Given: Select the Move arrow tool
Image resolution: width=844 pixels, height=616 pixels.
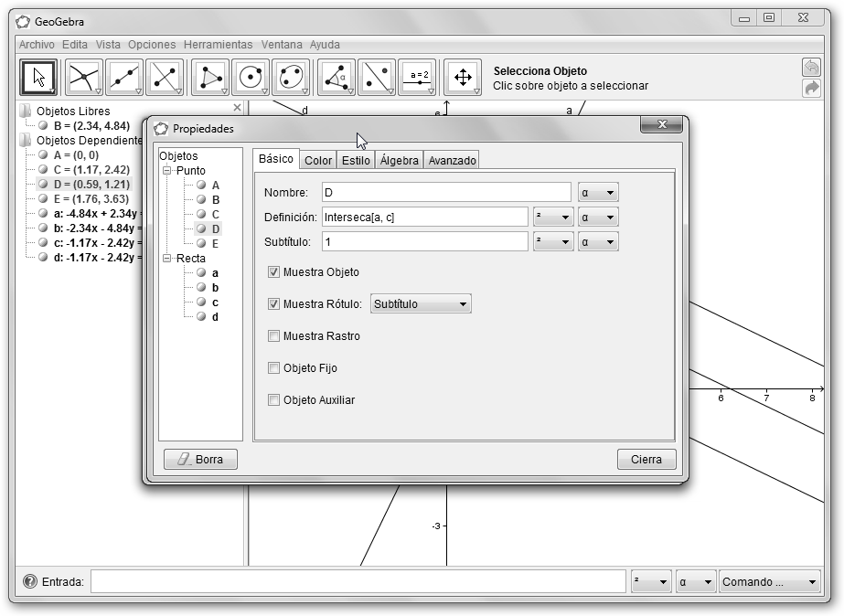Looking at the screenshot, I should tap(38, 78).
